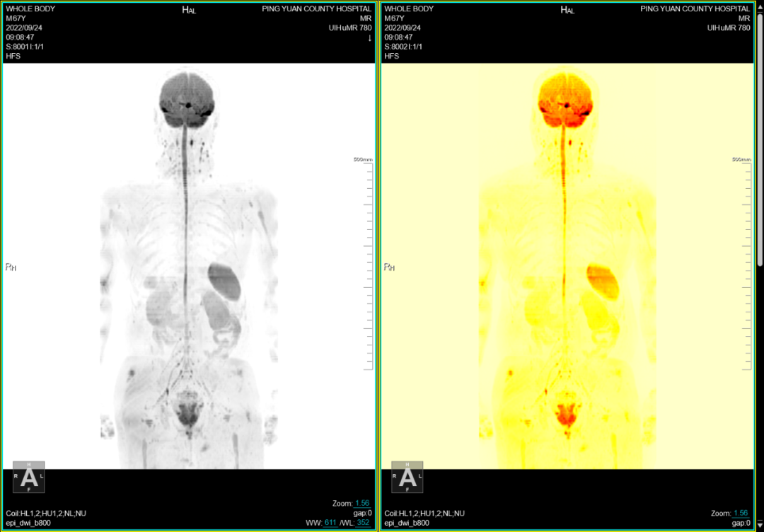Click the HAL orientation marker atop color-mapped panel
This screenshot has height=532, width=764.
coord(567,10)
